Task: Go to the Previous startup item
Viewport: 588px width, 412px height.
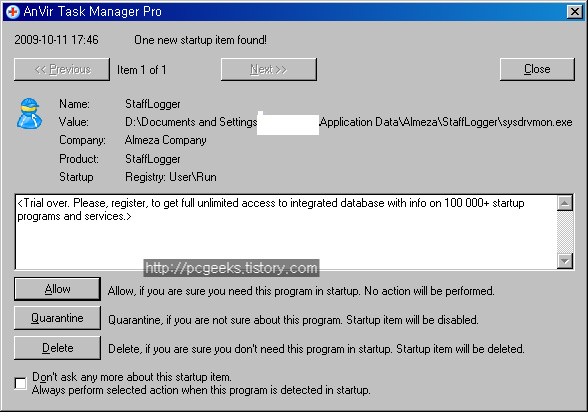Action: (x=62, y=69)
